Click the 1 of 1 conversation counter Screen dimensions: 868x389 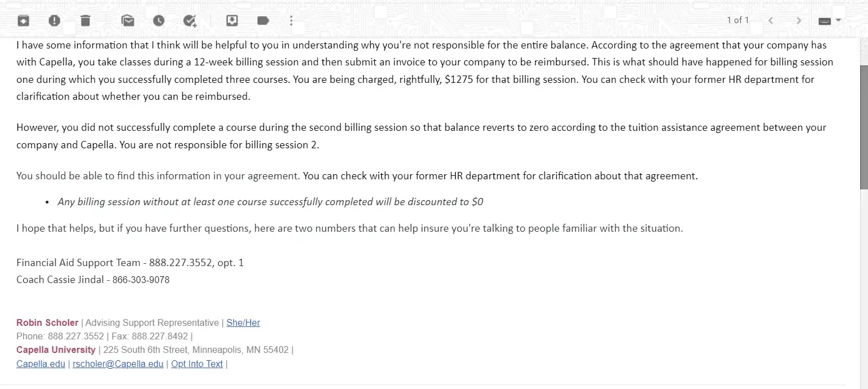pyautogui.click(x=738, y=20)
